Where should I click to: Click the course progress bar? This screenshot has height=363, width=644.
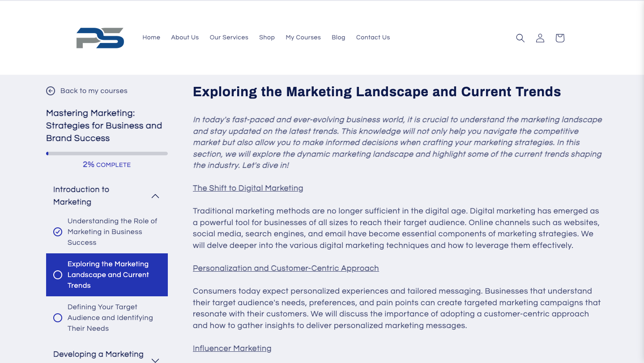(107, 154)
